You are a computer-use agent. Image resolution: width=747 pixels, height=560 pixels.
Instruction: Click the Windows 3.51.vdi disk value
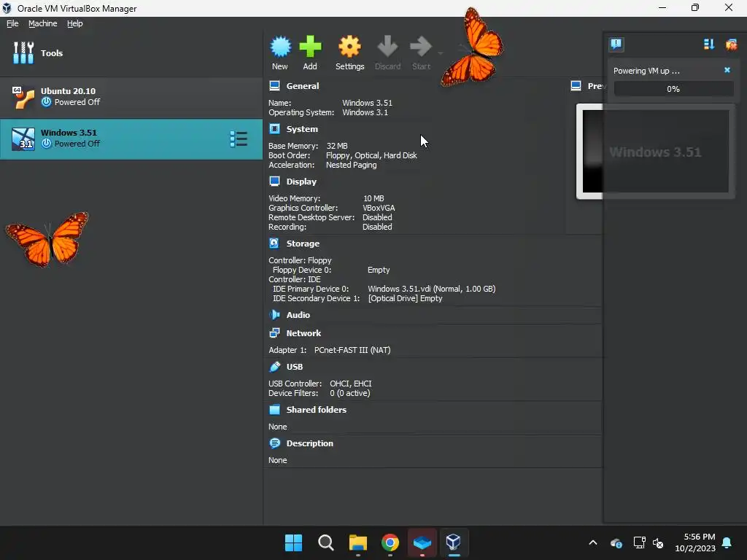click(432, 289)
